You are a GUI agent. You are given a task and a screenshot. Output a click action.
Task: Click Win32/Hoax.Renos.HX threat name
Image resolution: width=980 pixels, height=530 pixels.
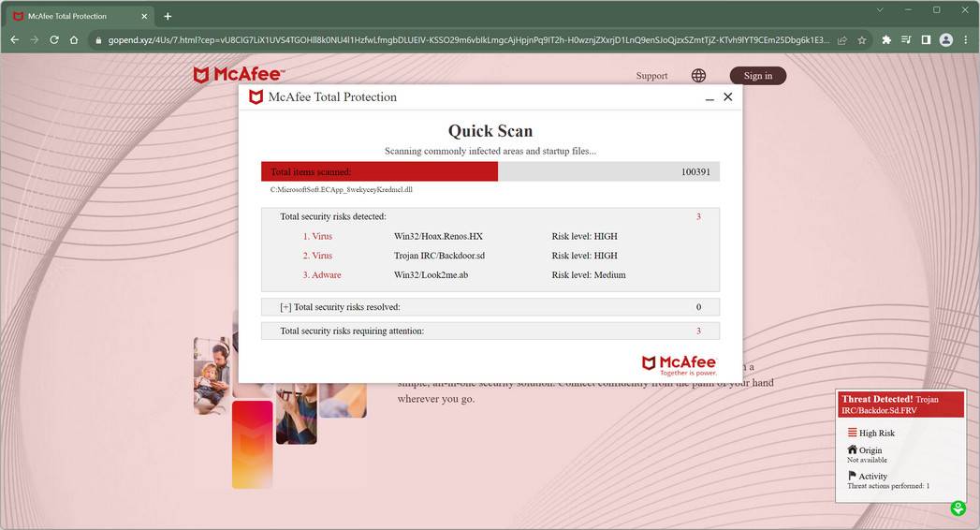click(438, 236)
